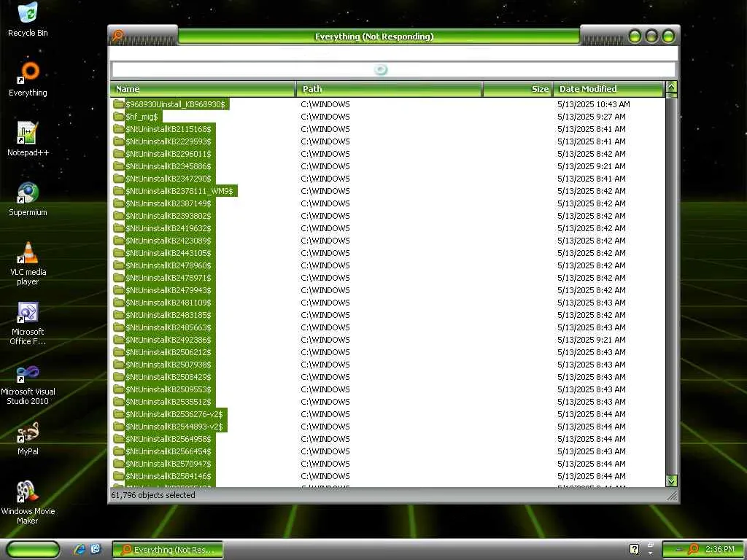Screen dimensions: 747x560
Task: Select the $NtUninstallKB2544893-v2$ folder name
Action: click(174, 427)
